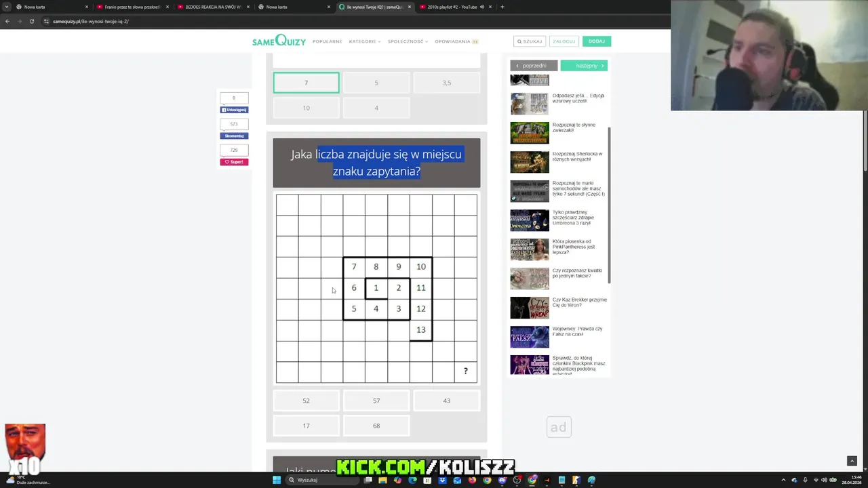Open Firefox from the taskbar
This screenshot has width=868, height=488.
coord(472,480)
